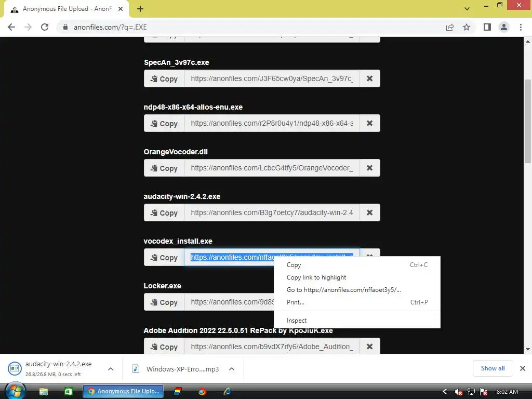Choose Copy in the context menu

point(357,265)
